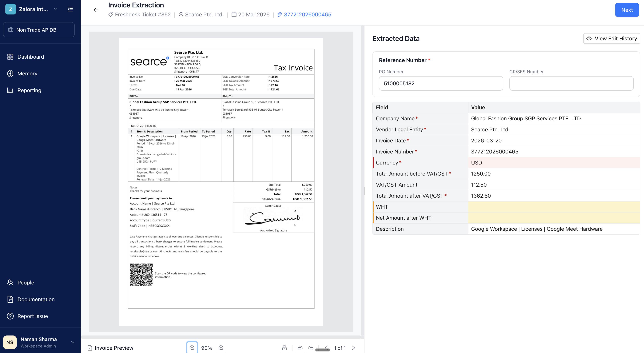
Task: Go to the previous invoice page
Action: [x=326, y=348]
